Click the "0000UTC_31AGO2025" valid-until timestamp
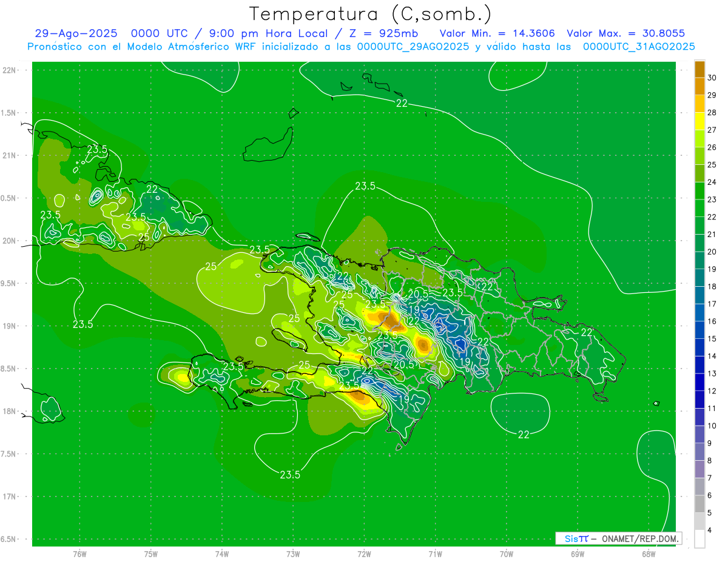Image resolution: width=728 pixels, height=562 pixels. tap(639, 47)
